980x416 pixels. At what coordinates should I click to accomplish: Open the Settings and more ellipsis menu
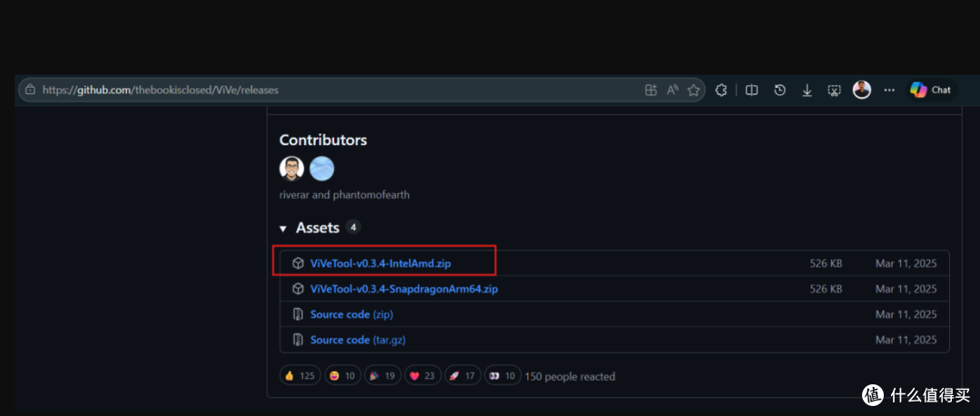[889, 90]
